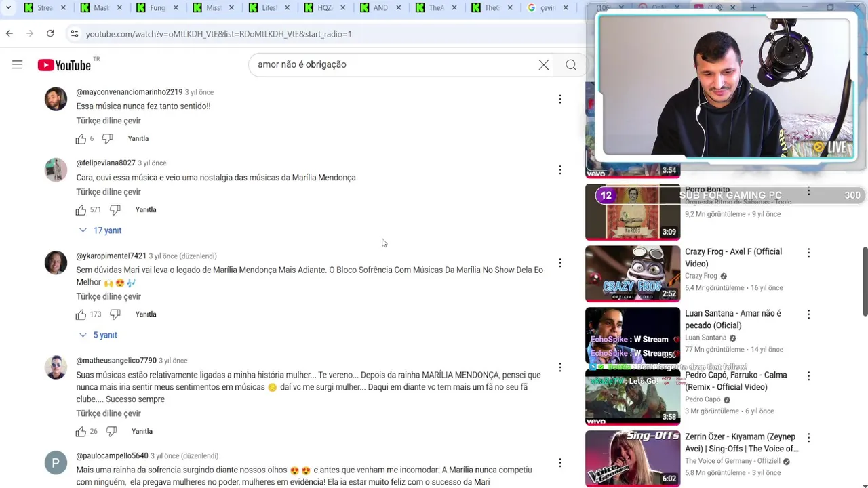Screen dimensions: 868x488
Task: Reply to @matheusangelico7790 with Yanıtla
Action: [142, 432]
